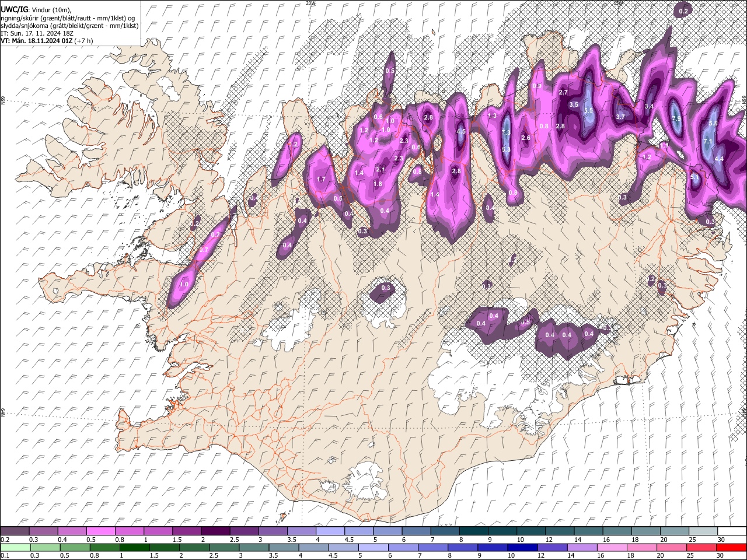747x560 pixels.
Task: Click the white top-row swatch at 30
Action: click(732, 531)
